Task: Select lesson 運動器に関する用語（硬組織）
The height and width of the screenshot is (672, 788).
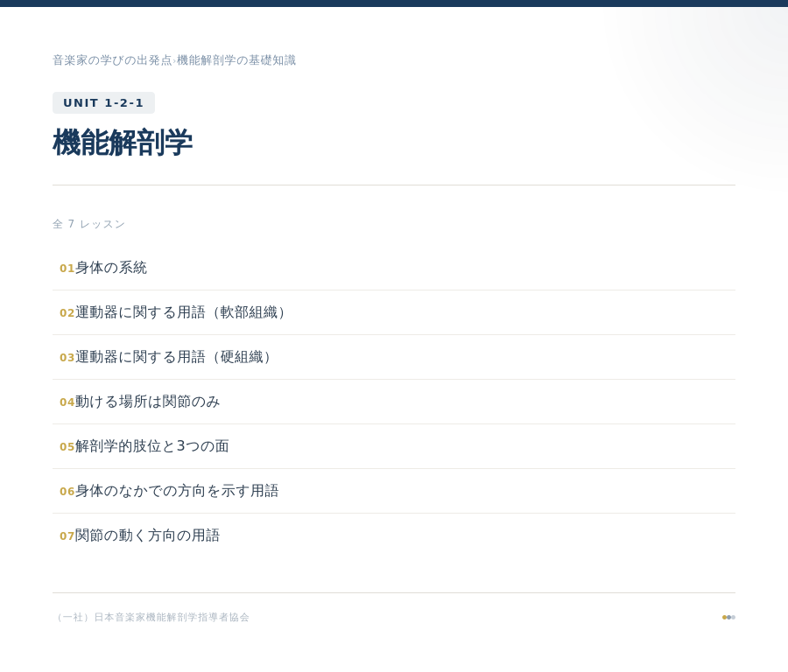Action: 176,357
